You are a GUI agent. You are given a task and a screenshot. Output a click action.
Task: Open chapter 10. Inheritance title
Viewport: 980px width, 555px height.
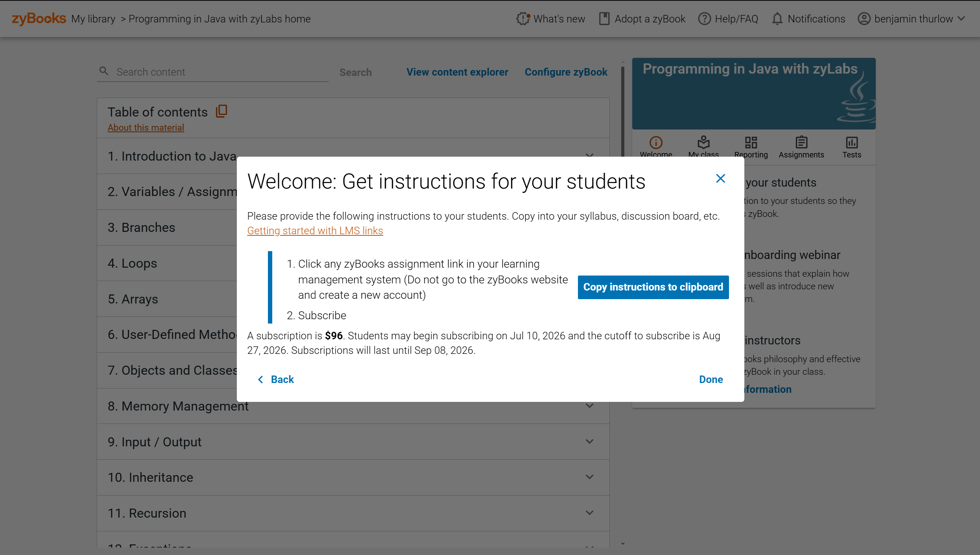coord(150,477)
